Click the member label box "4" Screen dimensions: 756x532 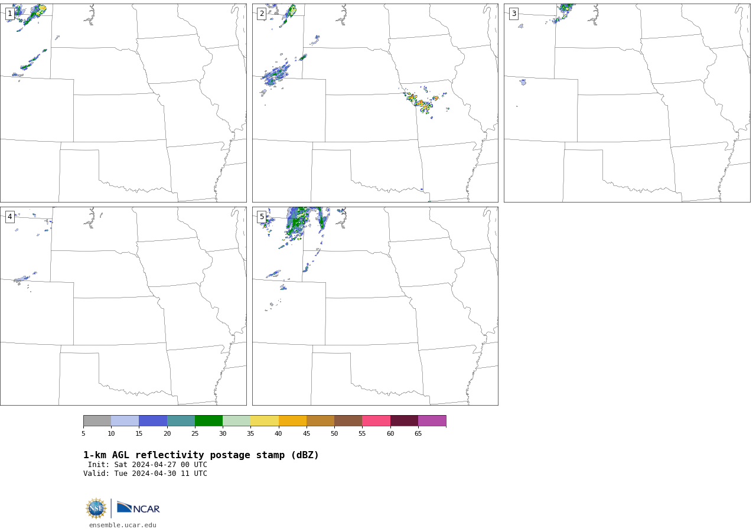(x=10, y=217)
